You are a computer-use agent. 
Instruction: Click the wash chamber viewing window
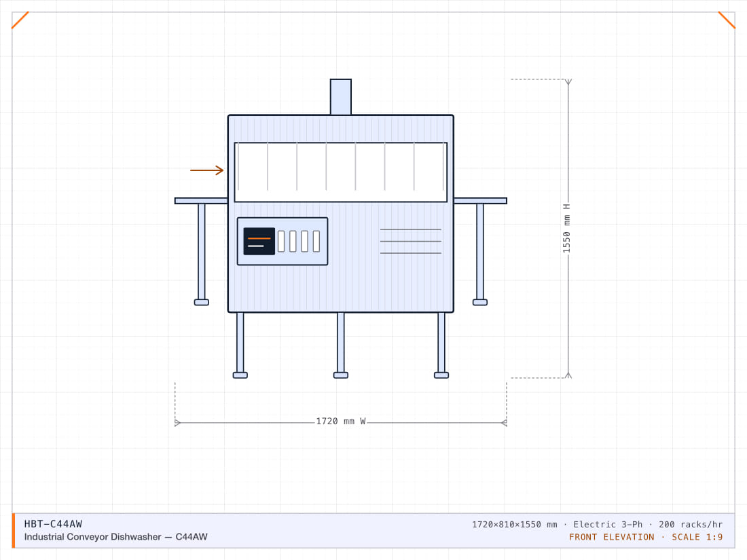point(341,172)
